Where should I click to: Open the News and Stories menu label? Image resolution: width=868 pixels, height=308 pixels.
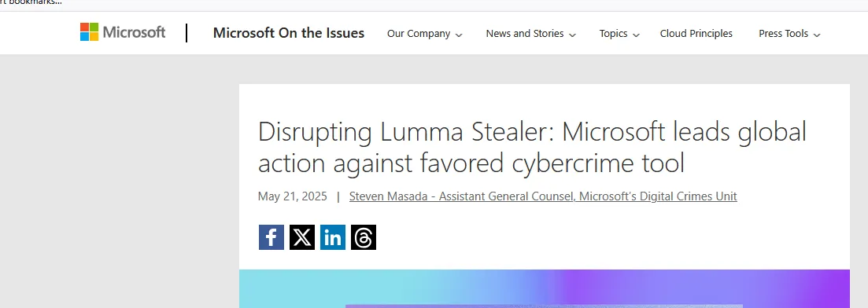pyautogui.click(x=525, y=34)
